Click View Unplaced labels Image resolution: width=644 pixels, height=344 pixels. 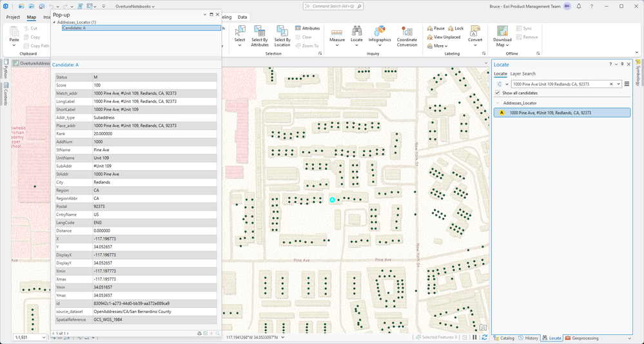pos(444,37)
